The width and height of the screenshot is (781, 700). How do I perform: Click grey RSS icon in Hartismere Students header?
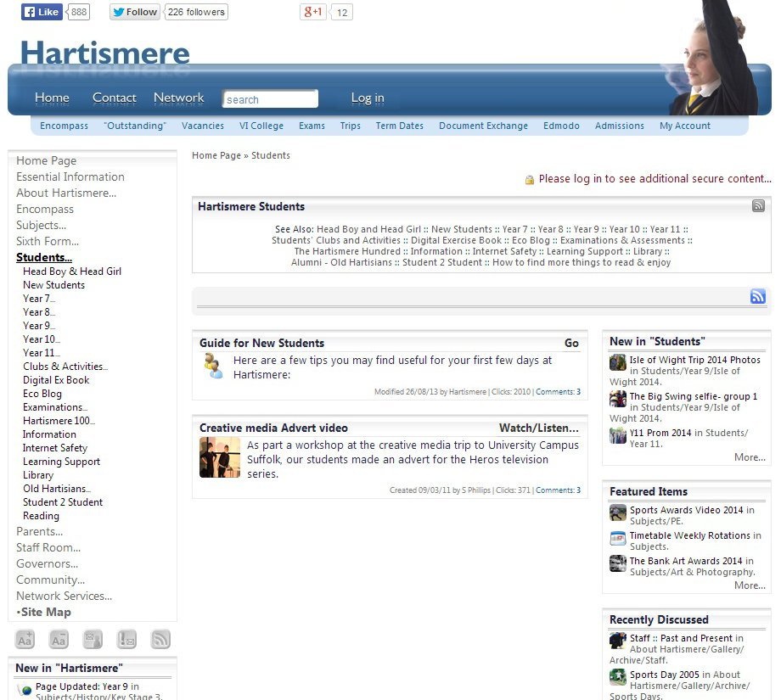coord(758,206)
